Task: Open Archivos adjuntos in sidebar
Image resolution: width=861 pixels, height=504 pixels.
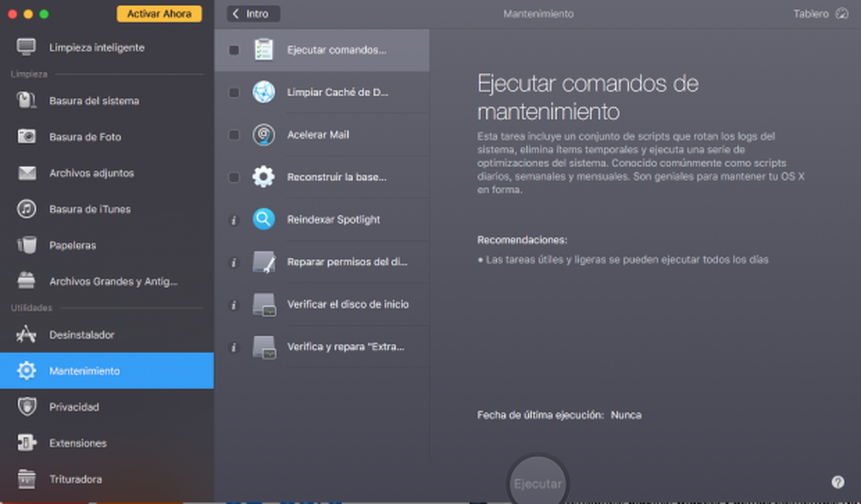Action: (x=107, y=173)
